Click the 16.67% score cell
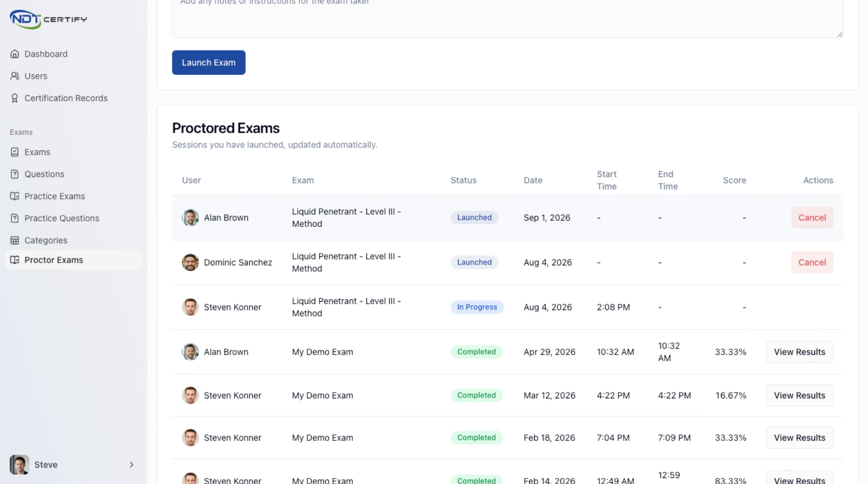 point(730,395)
